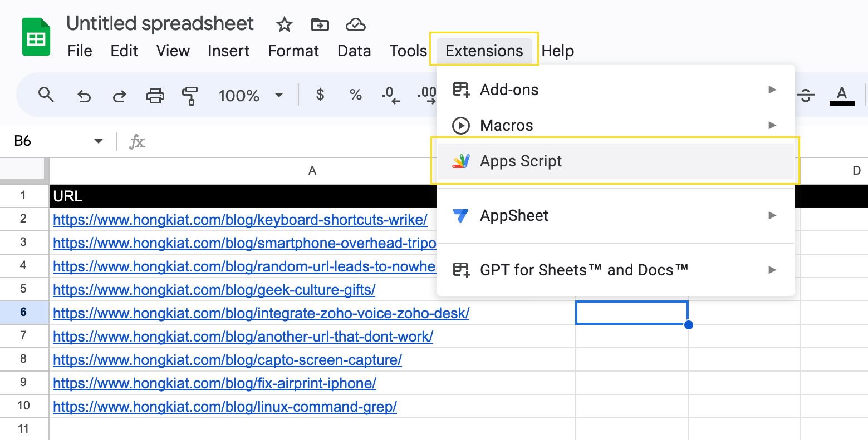Open the keyboard-shortcuts-wrike link

pyautogui.click(x=240, y=220)
